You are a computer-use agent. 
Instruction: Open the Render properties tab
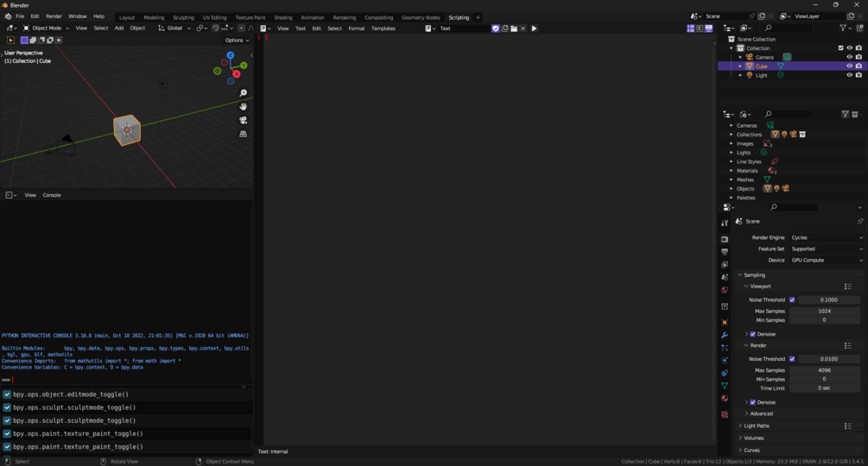coord(725,239)
